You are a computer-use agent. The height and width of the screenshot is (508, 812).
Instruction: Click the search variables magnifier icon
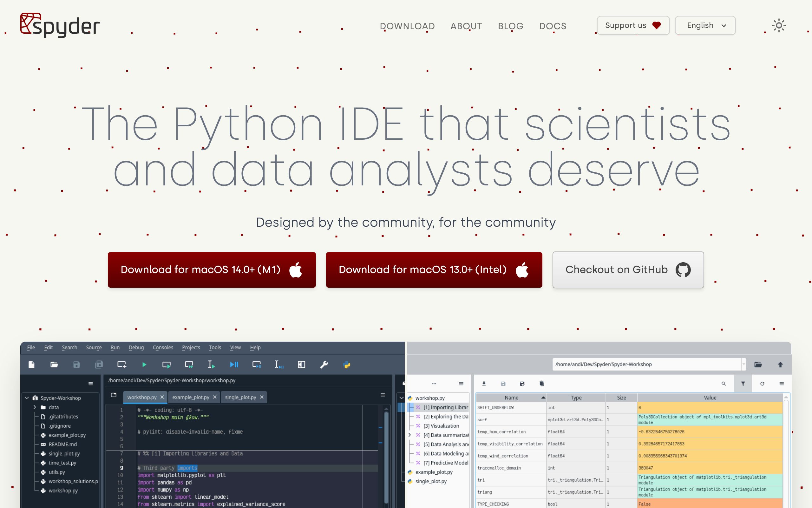point(724,383)
